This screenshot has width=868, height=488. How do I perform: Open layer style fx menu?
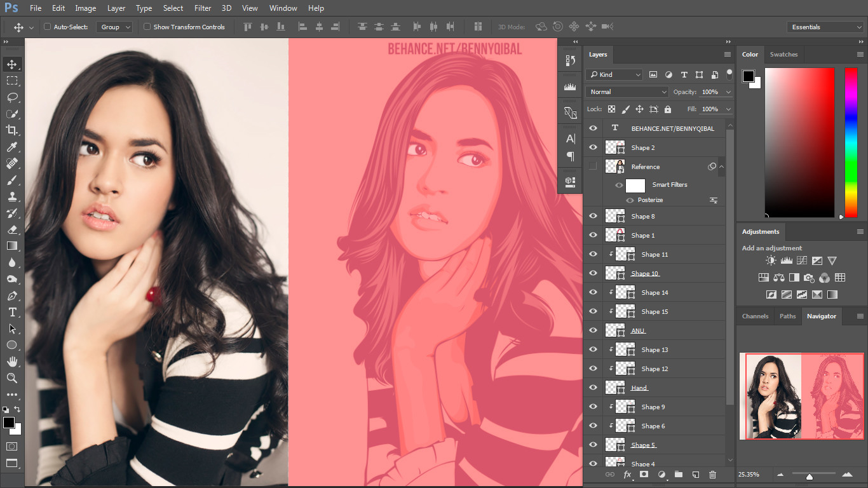[627, 475]
